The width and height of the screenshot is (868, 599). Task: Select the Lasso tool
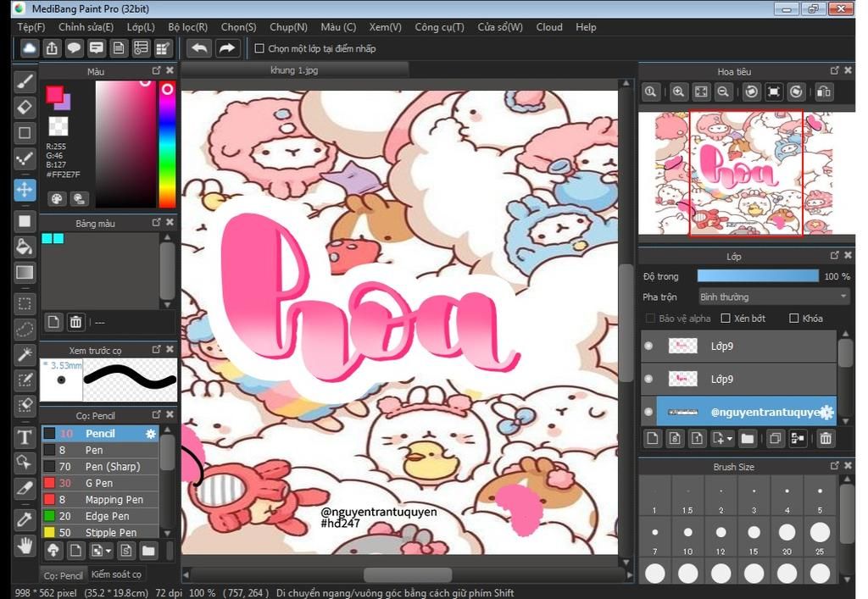pos(25,330)
